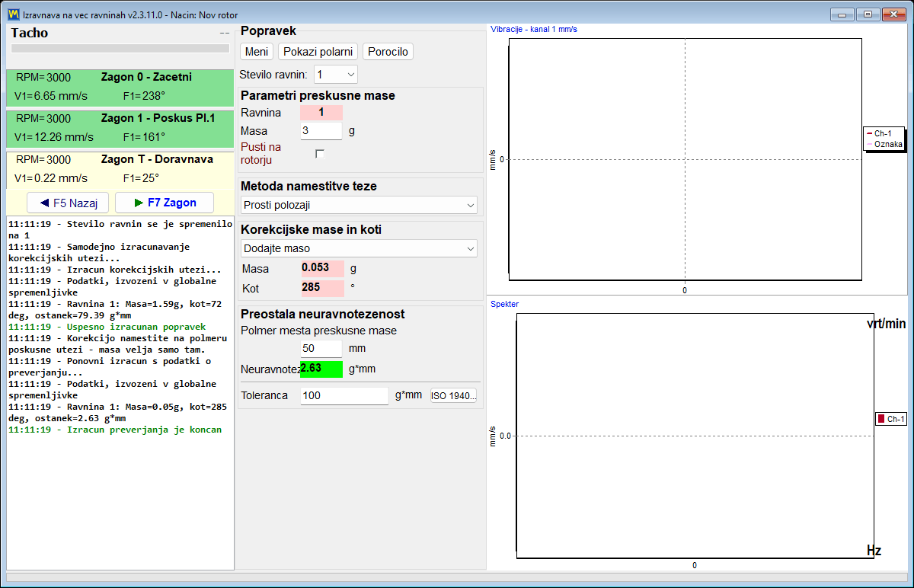Click the V1=12.26 mm/s reading

coord(54,138)
